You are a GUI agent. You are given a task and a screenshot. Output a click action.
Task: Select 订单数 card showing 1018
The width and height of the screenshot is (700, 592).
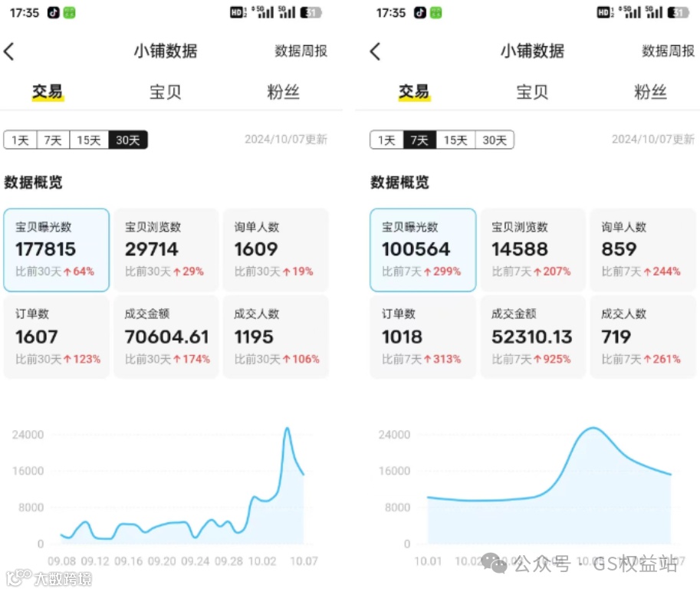point(422,337)
